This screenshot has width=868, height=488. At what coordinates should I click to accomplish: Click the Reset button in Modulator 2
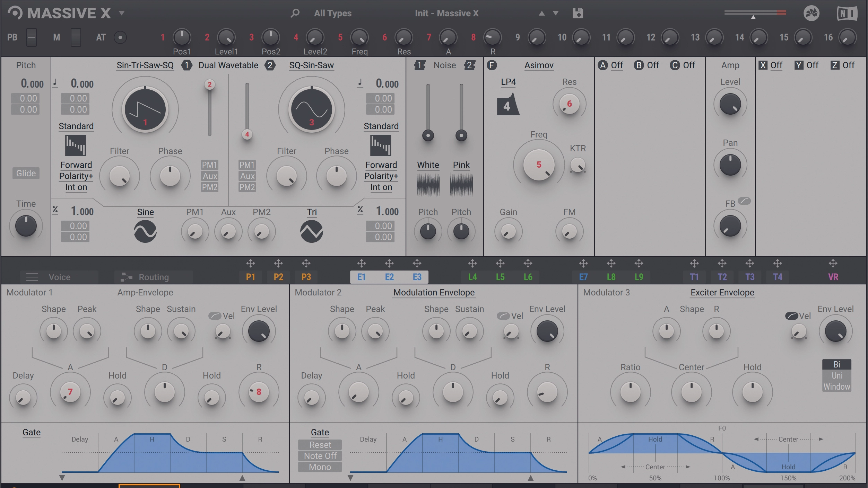320,445
